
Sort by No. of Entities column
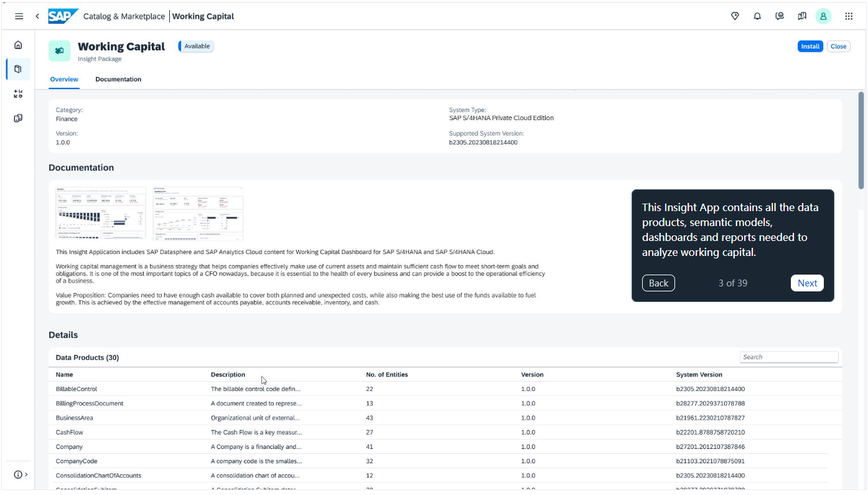coord(387,375)
